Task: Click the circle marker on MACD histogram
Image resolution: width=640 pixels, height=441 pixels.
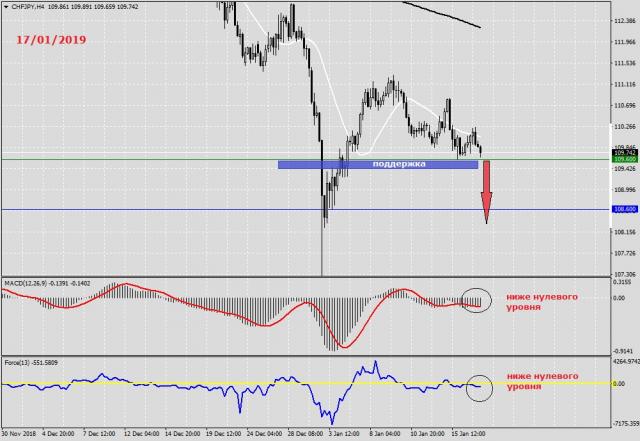Action: [x=478, y=300]
